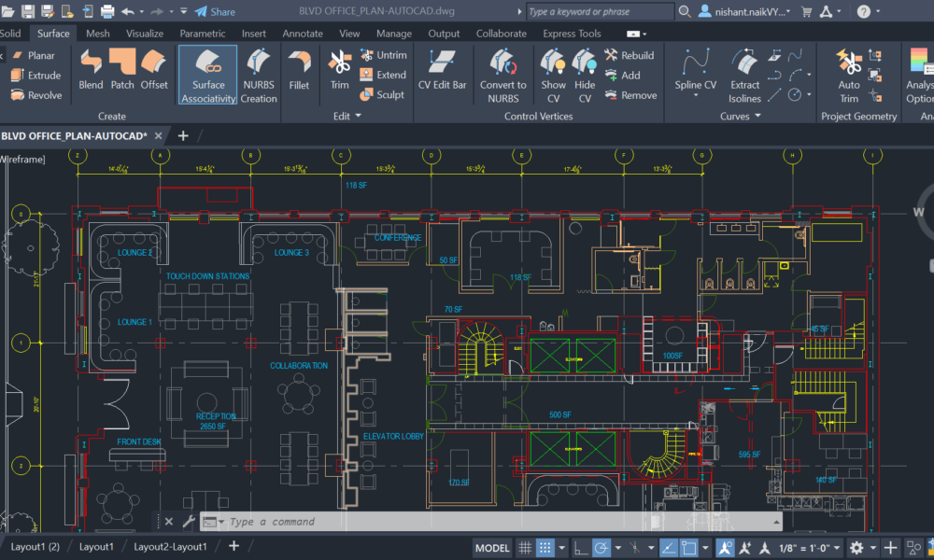This screenshot has height=560, width=934.
Task: Open the Edit panel dropdown
Action: (x=357, y=116)
